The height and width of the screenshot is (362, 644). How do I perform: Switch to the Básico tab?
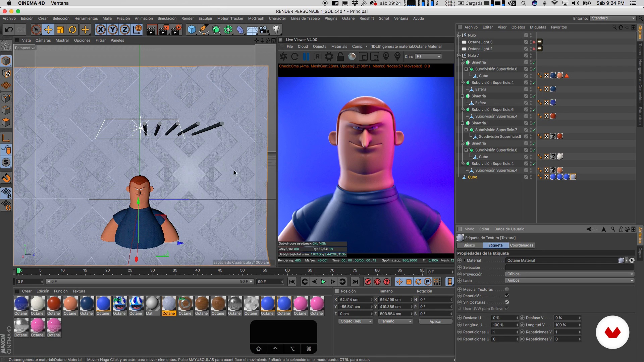(469, 245)
